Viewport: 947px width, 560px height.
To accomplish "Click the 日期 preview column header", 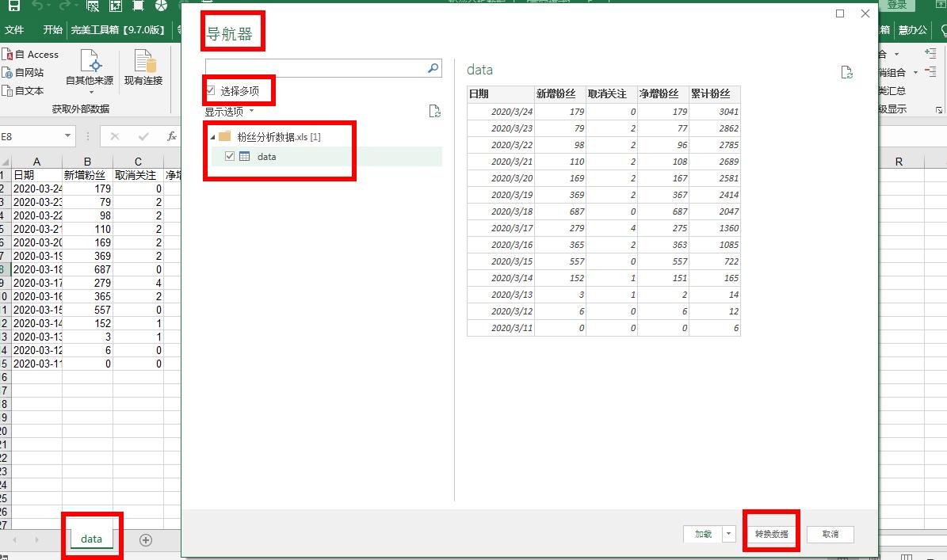I will pos(500,94).
